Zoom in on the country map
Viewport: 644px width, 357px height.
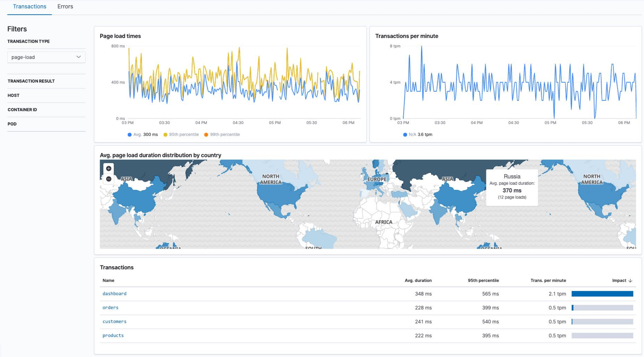coord(108,168)
